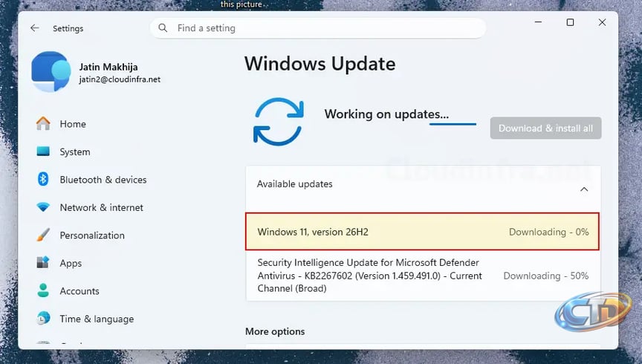
Task: Click the More options heading
Action: pyautogui.click(x=275, y=331)
